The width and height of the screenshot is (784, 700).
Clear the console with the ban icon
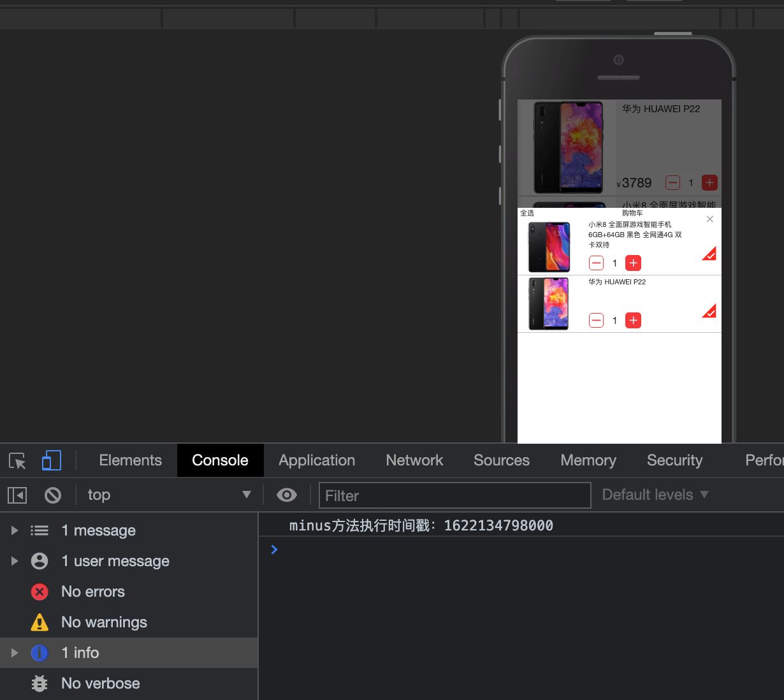coord(52,495)
